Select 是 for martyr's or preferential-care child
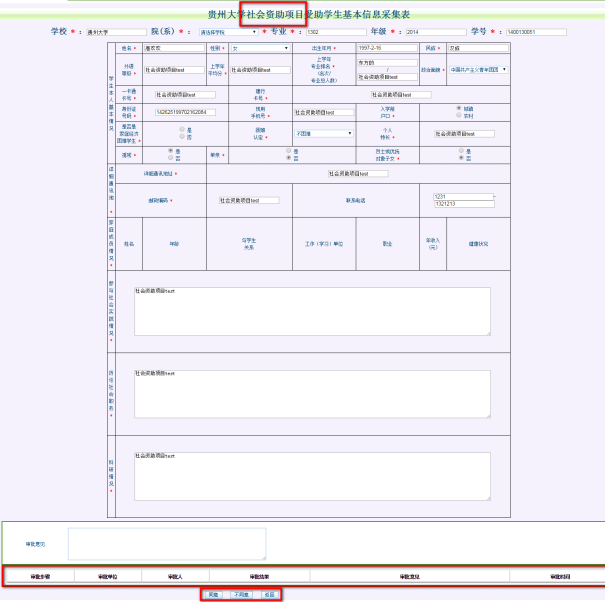This screenshot has height=602, width=605. (461, 150)
